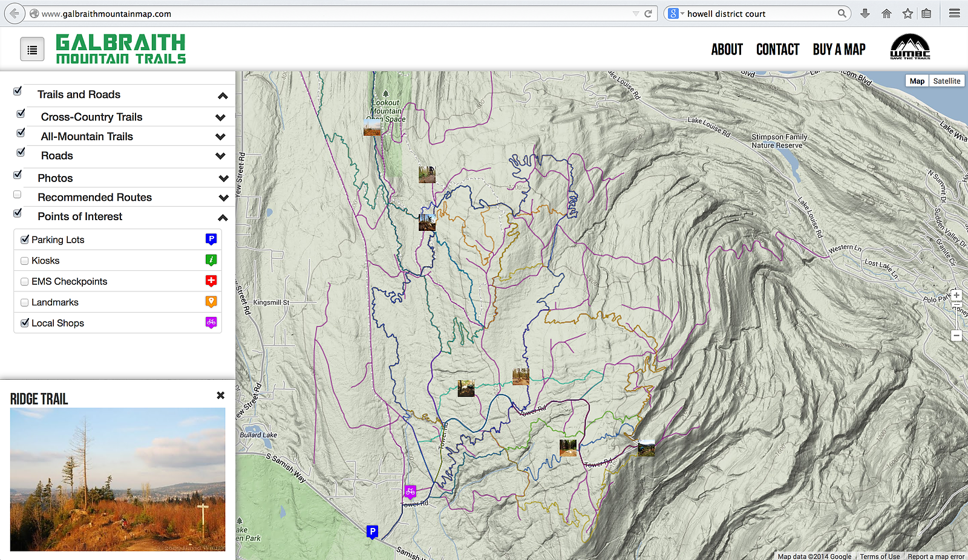Toggle the Trails and Roads checkbox
This screenshot has height=560, width=968.
pyautogui.click(x=18, y=91)
